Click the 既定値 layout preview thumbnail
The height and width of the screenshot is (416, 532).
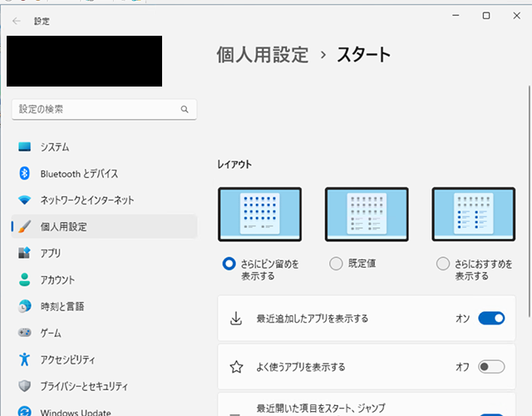click(367, 215)
